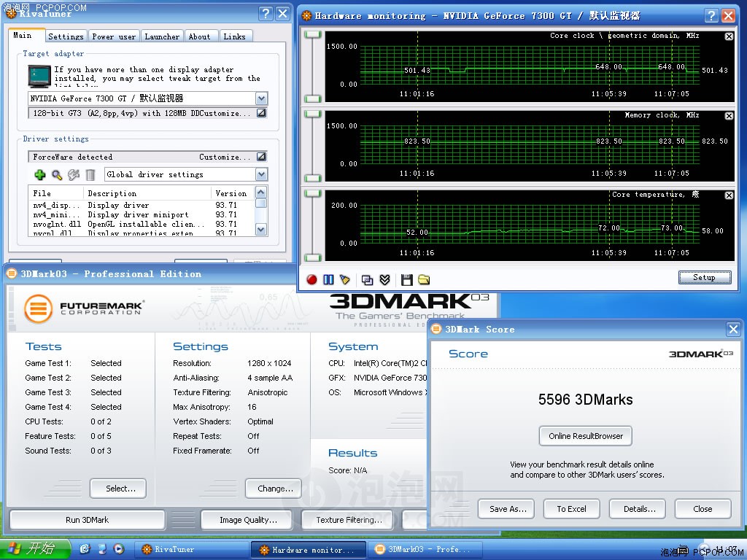Open Customize for the 128-bit G73 adapter
Image resolution: width=747 pixels, height=560 pixels.
pos(262,113)
